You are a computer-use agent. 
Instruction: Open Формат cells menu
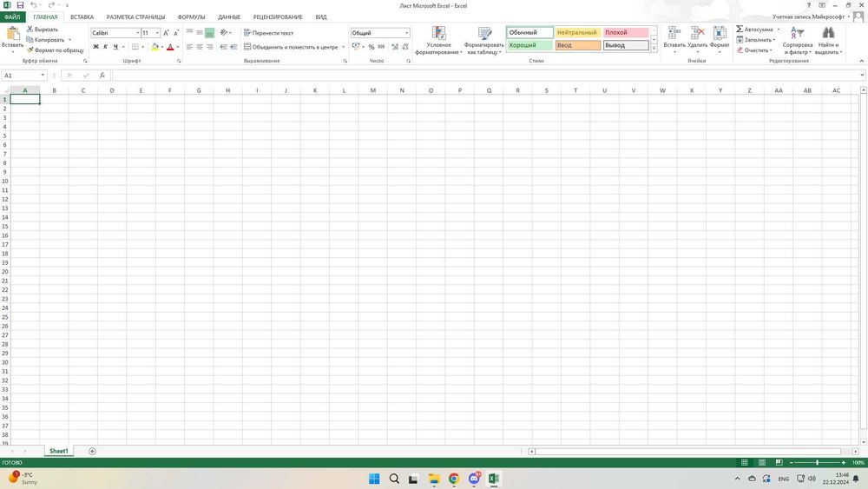720,40
